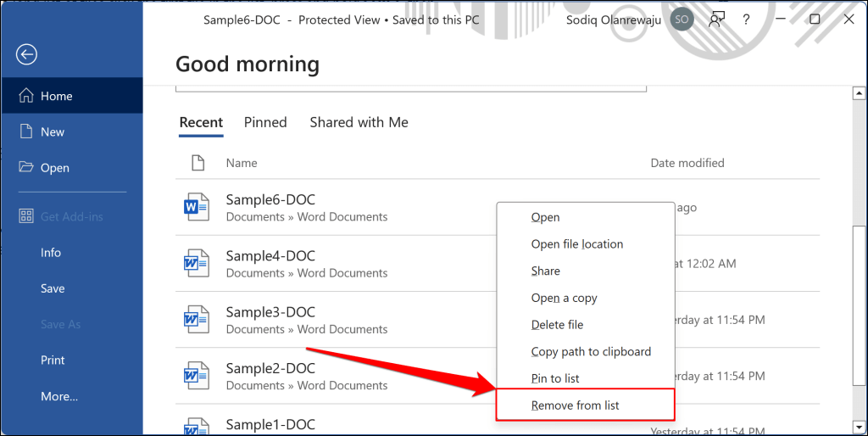
Task: Click the search input field
Action: click(x=411, y=86)
